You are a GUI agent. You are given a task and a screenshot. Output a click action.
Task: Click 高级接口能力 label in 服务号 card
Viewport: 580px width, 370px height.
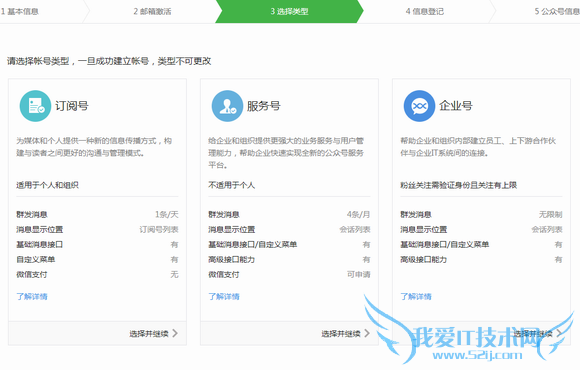(232, 259)
